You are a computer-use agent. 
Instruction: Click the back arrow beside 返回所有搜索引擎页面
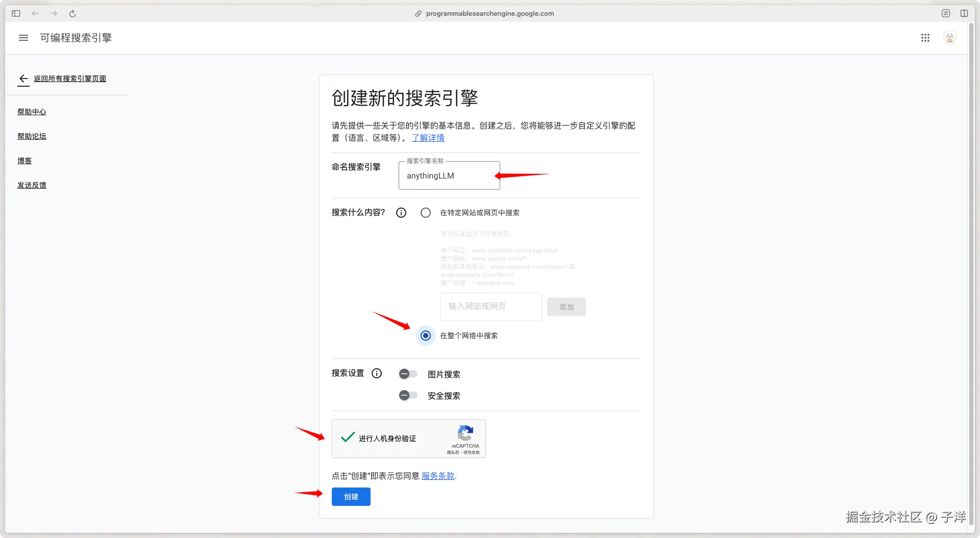tap(23, 79)
